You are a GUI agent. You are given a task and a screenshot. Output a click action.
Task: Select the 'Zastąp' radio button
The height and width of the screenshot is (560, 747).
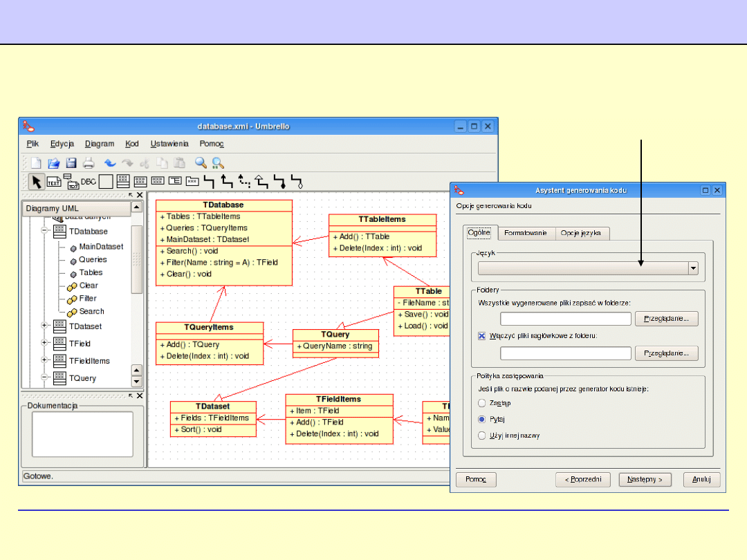coord(482,403)
